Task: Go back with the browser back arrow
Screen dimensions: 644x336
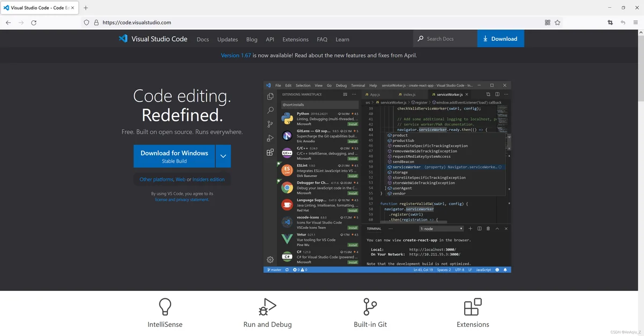Action: click(x=8, y=23)
